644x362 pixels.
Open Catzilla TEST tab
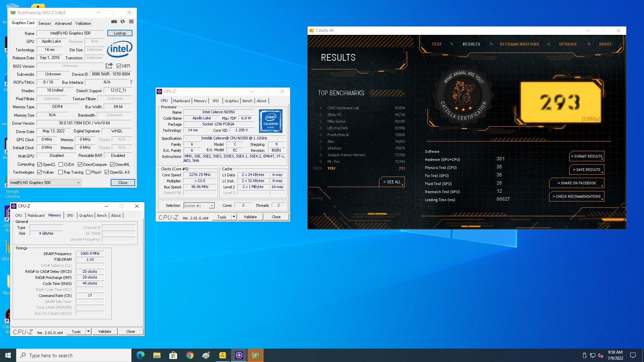point(437,44)
